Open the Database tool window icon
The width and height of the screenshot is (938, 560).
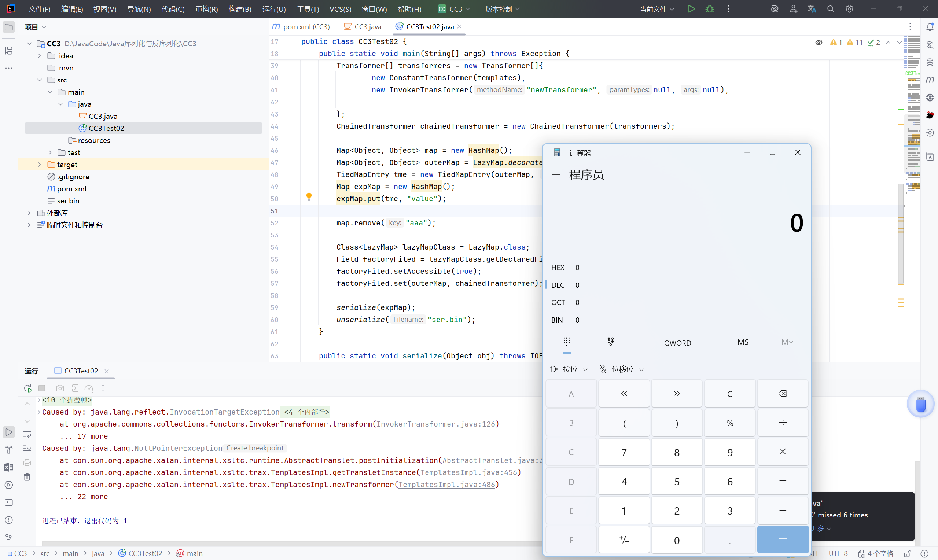930,62
